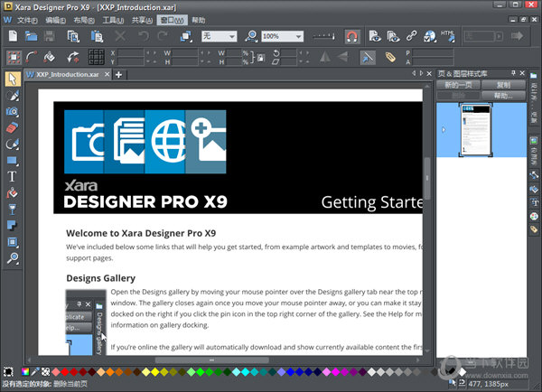This screenshot has width=542, height=392.
Task: Open the 工具 menu
Action: pos(113,21)
